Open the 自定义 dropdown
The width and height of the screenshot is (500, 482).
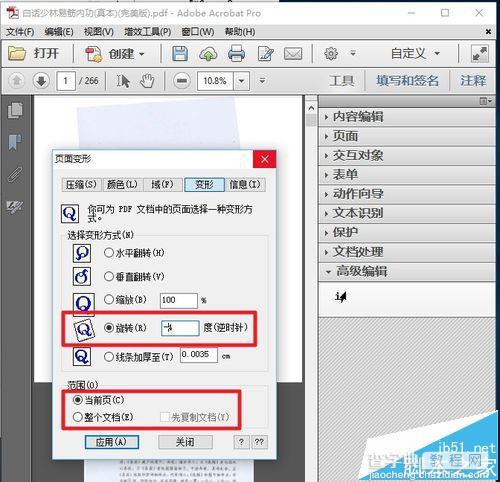pyautogui.click(x=415, y=53)
